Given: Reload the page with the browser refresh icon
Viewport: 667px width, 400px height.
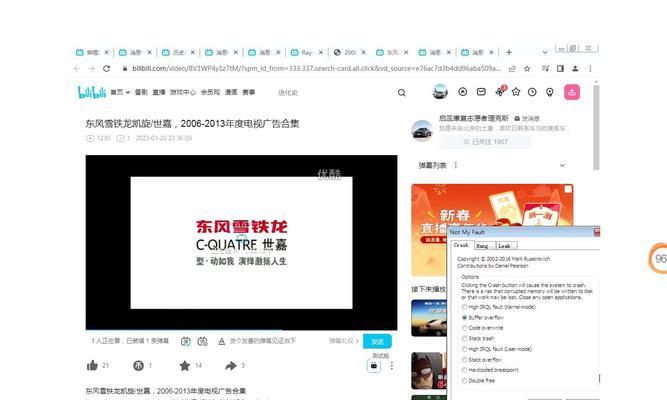Looking at the screenshot, I should pos(106,68).
